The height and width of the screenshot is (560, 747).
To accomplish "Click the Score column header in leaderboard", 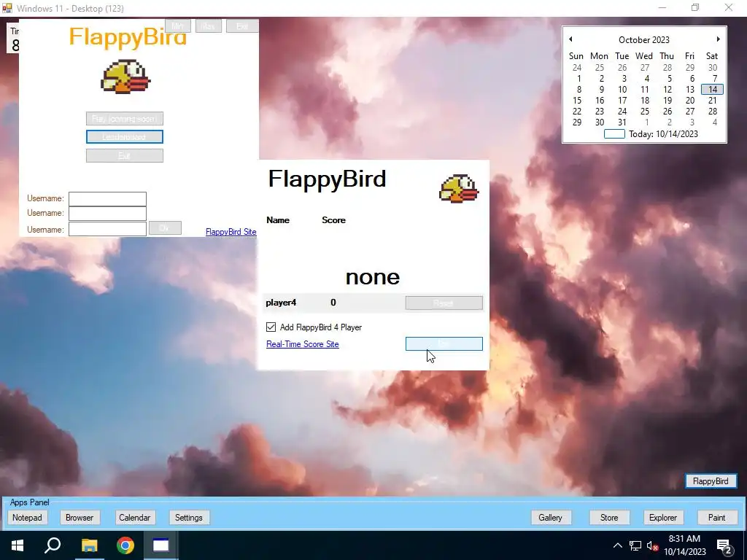I will (333, 220).
